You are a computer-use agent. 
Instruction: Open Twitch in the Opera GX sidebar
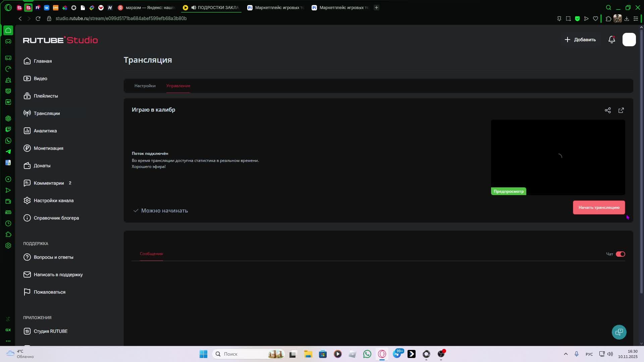click(x=8, y=129)
